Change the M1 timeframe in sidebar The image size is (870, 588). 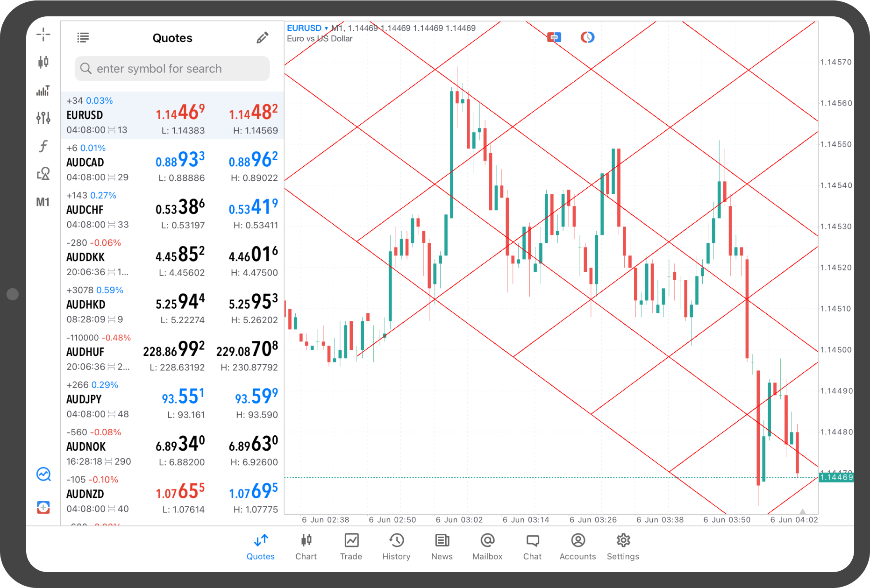pyautogui.click(x=43, y=202)
